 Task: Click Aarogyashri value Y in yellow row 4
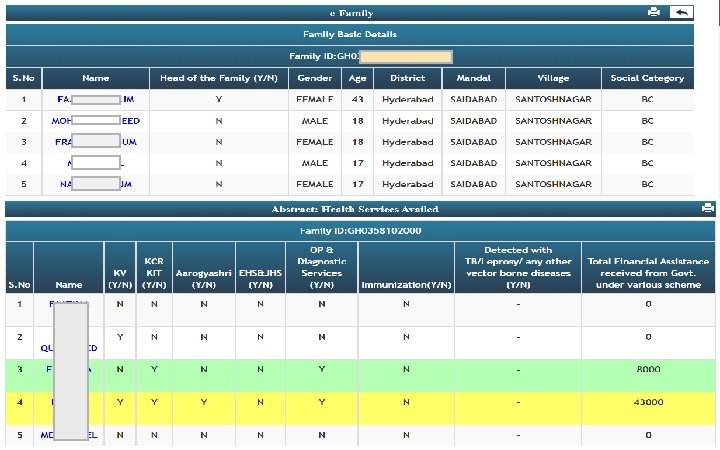[204, 402]
